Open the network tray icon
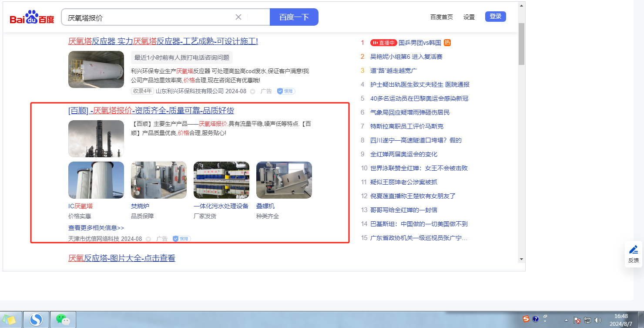 click(587, 320)
